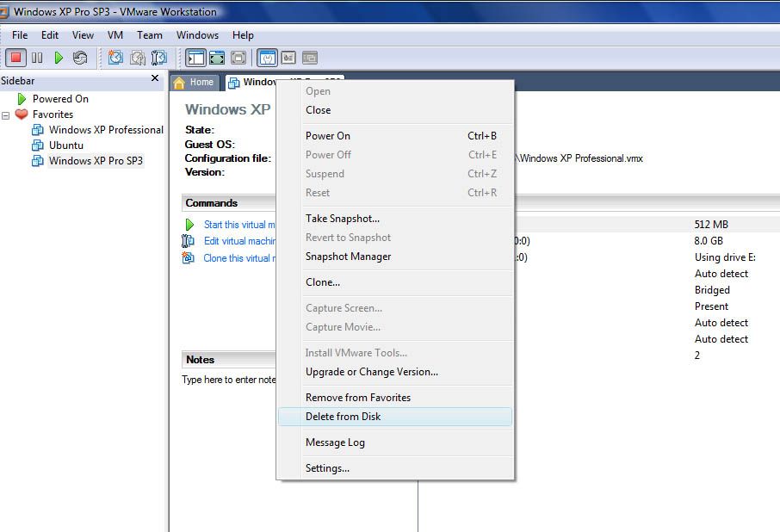Click the clone icon beside Clone this virtual machine

point(188,257)
